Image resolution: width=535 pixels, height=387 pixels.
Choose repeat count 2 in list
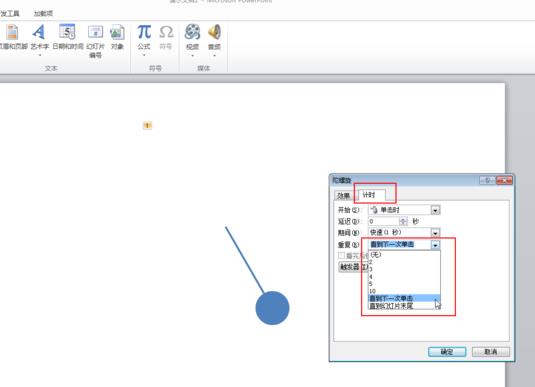[404, 262]
